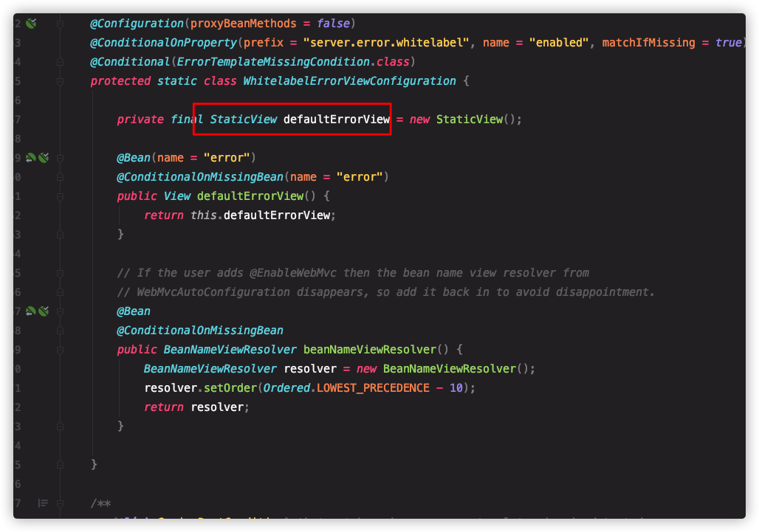Click the View return type of defaultErrorView()
This screenshot has width=759, height=532.
(x=177, y=196)
